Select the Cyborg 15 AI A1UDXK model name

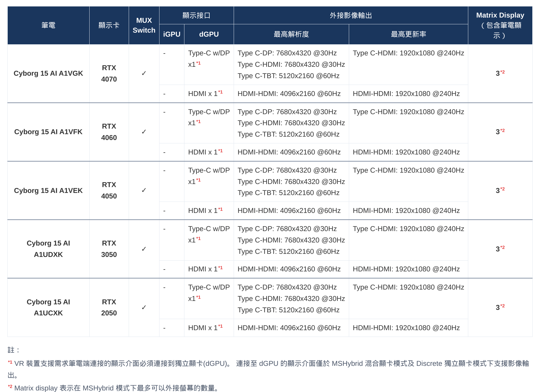tap(48, 249)
